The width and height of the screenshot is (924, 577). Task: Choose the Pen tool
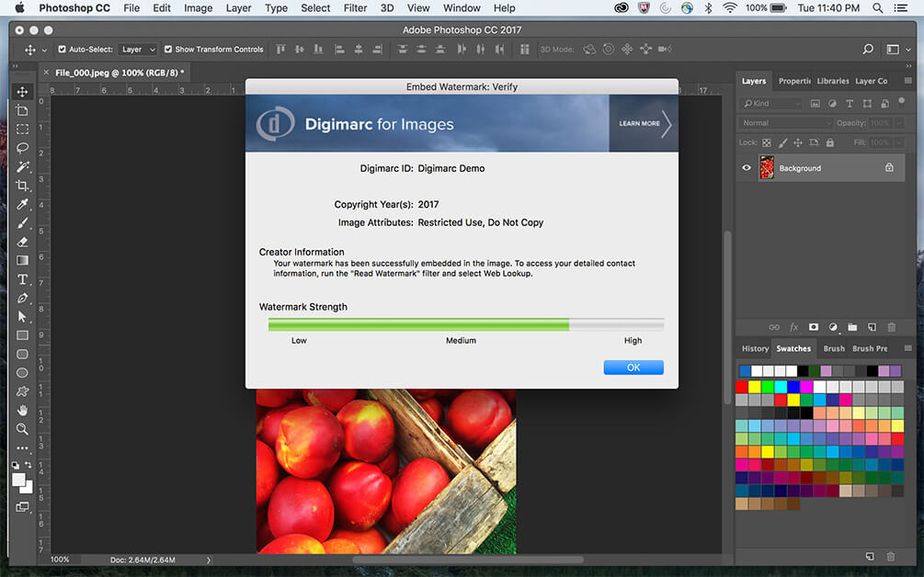pyautogui.click(x=22, y=298)
